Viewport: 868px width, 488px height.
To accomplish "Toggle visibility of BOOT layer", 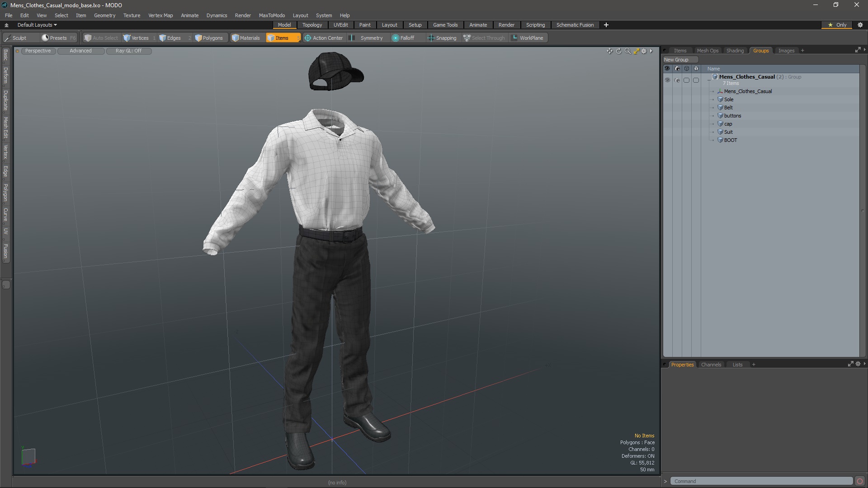I will point(667,140).
